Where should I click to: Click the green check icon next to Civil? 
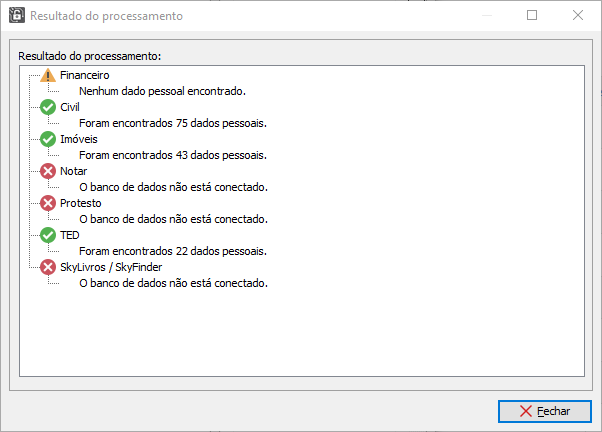tap(48, 107)
